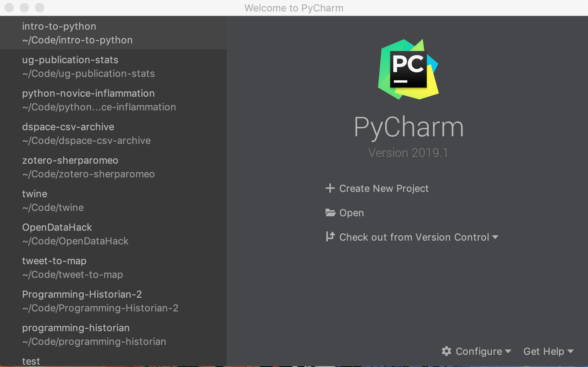Select the ~/Code/tweet-to-map path
This screenshot has width=588, height=367.
coord(72,274)
